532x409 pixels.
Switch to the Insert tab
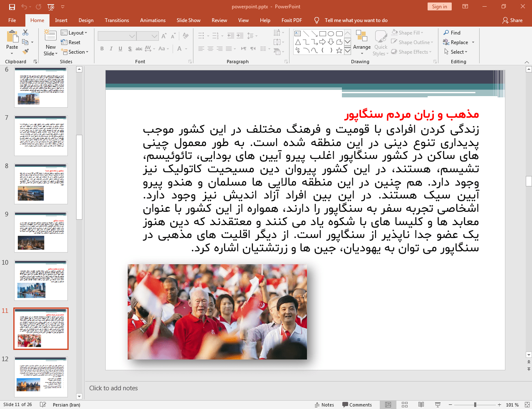(61, 20)
